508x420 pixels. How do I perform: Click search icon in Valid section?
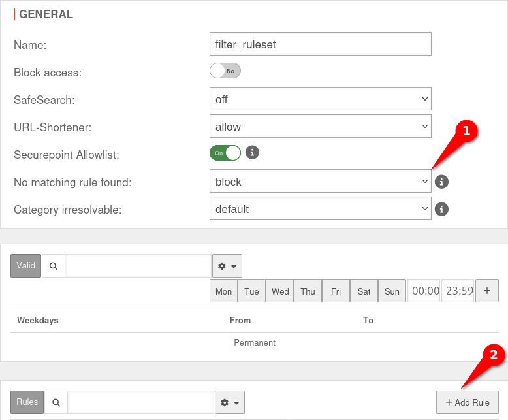[54, 266]
